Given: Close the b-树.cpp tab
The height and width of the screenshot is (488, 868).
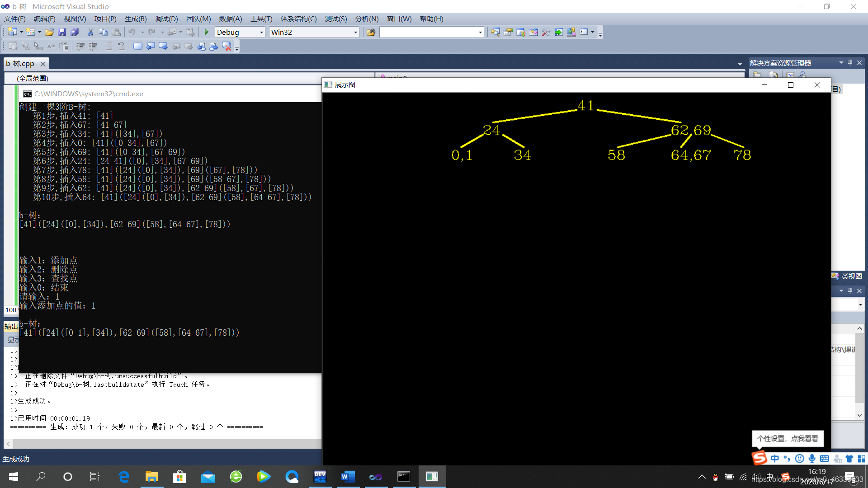Looking at the screenshot, I should coord(43,64).
